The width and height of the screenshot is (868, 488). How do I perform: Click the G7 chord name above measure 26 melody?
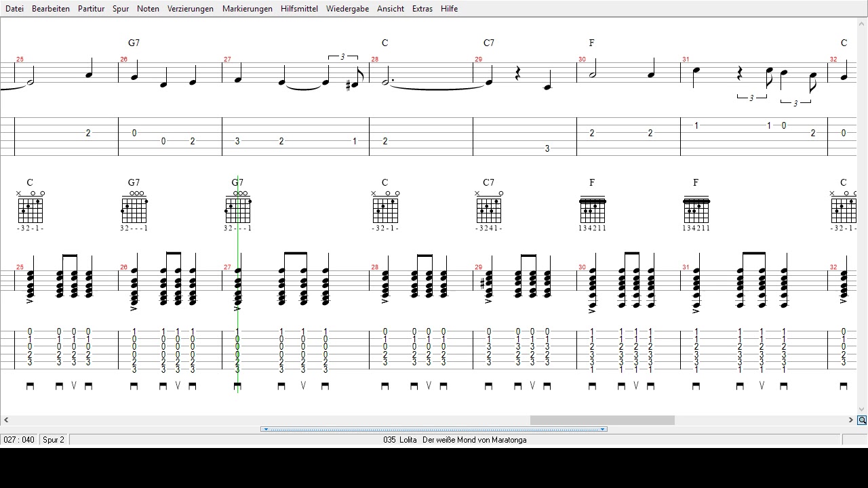[x=134, y=43]
